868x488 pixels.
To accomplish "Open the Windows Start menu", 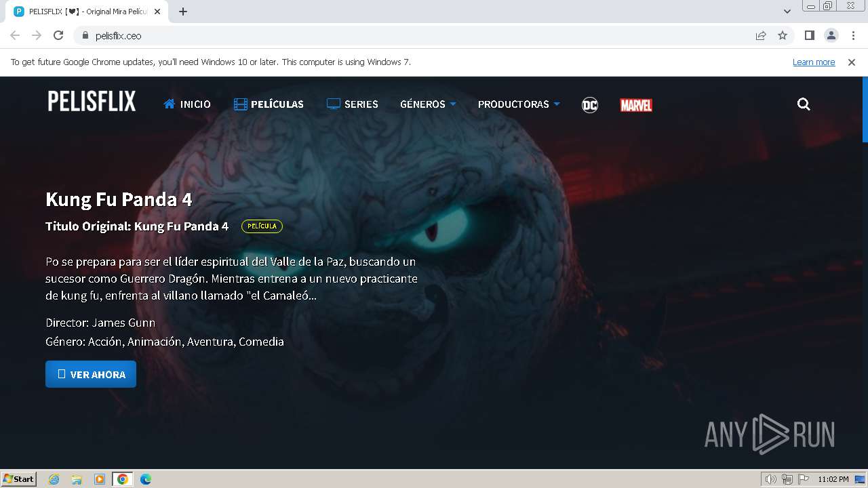I will click(19, 479).
